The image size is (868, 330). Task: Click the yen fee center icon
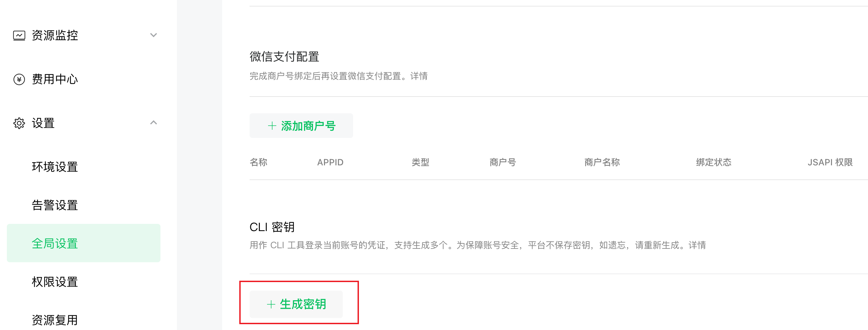click(19, 79)
